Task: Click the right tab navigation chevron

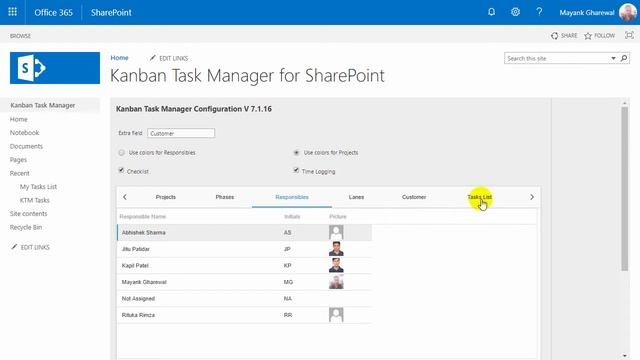Action: (x=532, y=197)
